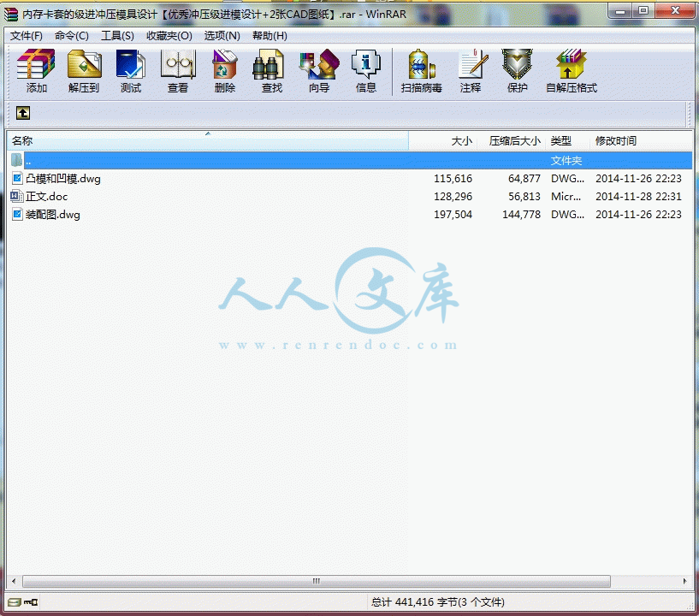Click the drive icon in status bar
Viewport: 699px width, 616px height.
point(15,602)
